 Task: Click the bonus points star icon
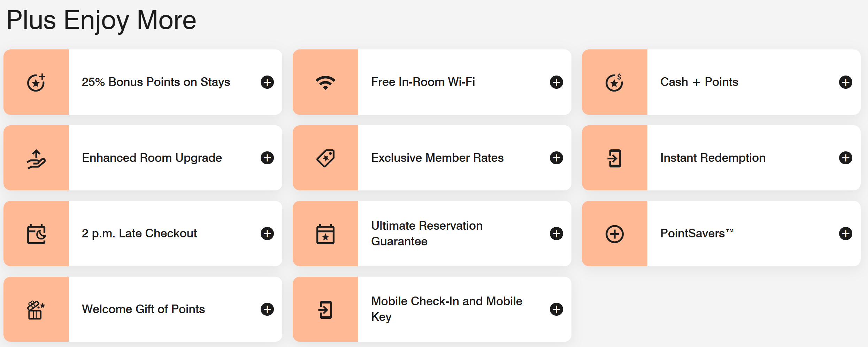pos(36,82)
